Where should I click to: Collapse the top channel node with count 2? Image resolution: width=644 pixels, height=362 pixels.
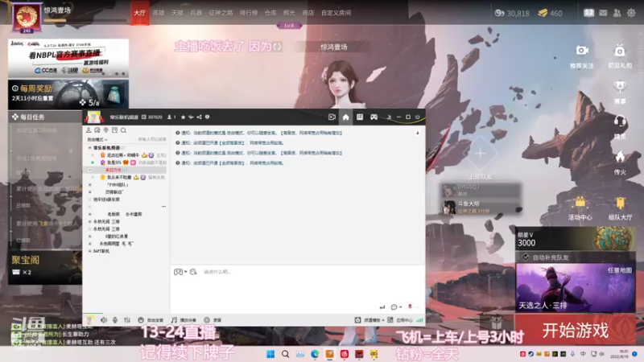(x=89, y=148)
